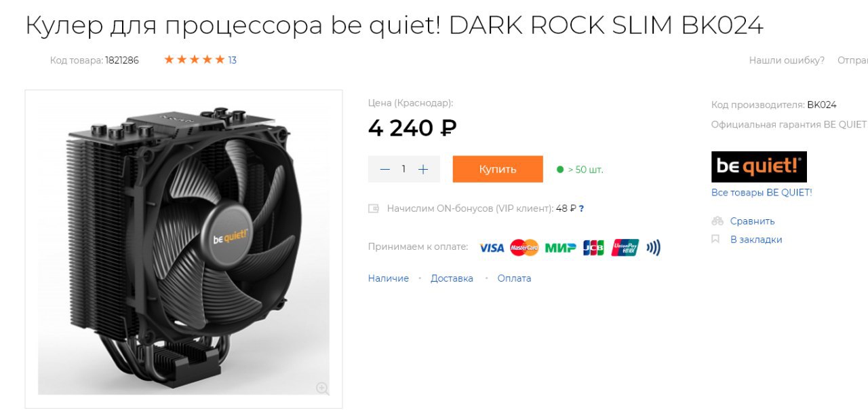Click the UnionPay payment icon
The width and height of the screenshot is (868, 410).
(x=625, y=248)
